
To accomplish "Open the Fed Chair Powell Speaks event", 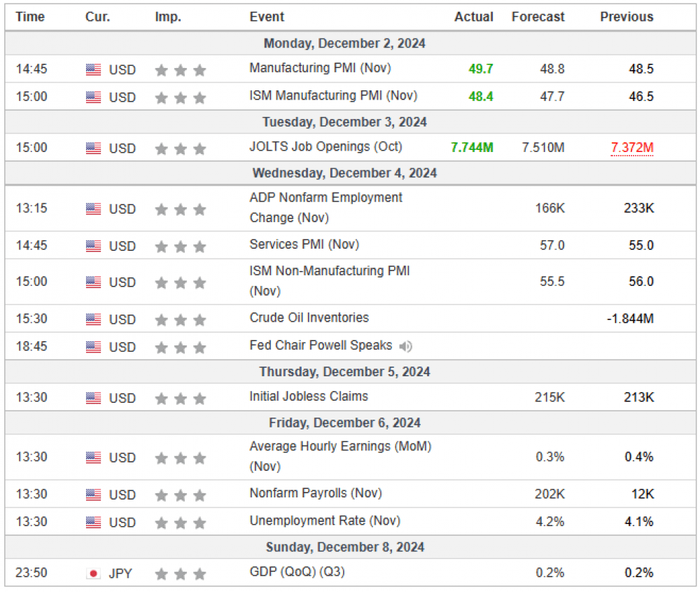I will [x=321, y=345].
